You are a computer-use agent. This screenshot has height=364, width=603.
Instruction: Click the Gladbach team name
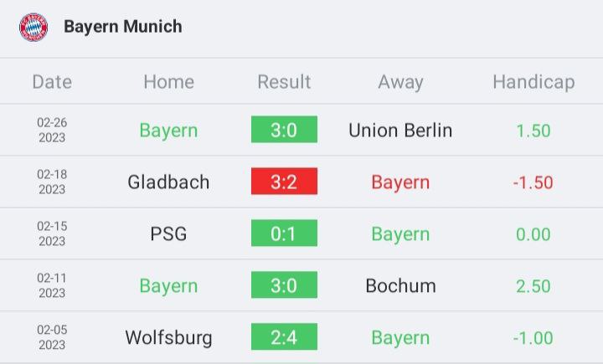(x=168, y=182)
